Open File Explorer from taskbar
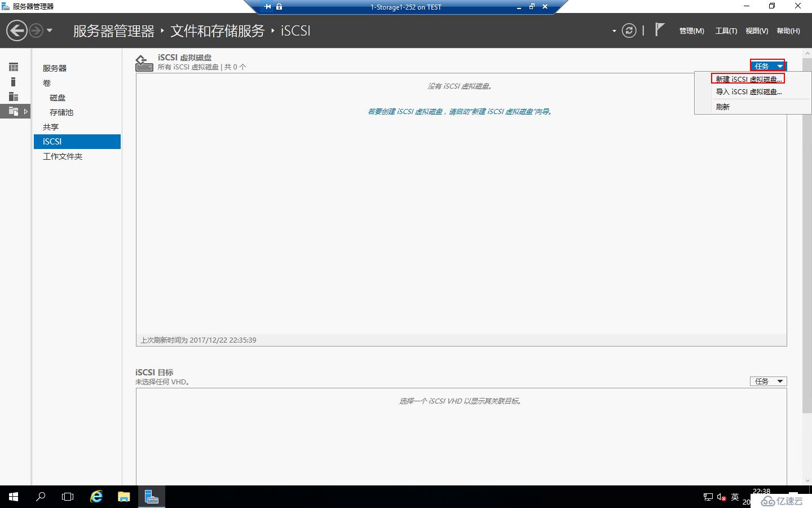Viewport: 812px width, 508px height. (123, 497)
